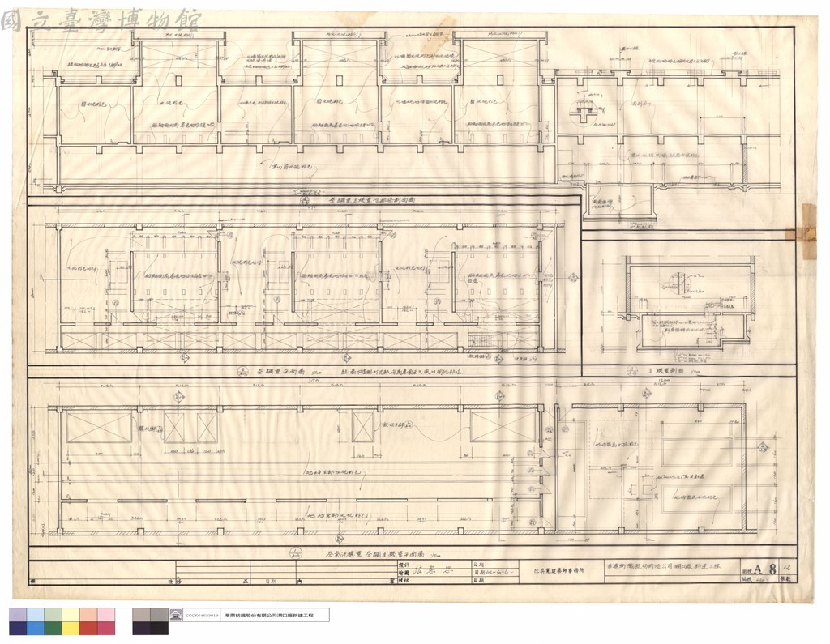This screenshot has width=830, height=644.
Task: Click the bright blue swatch on the color strip
Action: tap(36, 628)
